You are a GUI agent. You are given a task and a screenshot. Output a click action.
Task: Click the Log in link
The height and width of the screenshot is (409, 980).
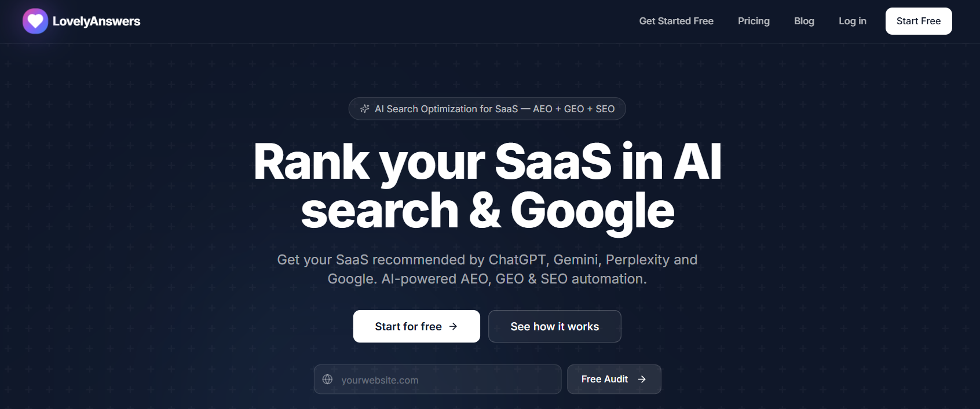tap(852, 21)
